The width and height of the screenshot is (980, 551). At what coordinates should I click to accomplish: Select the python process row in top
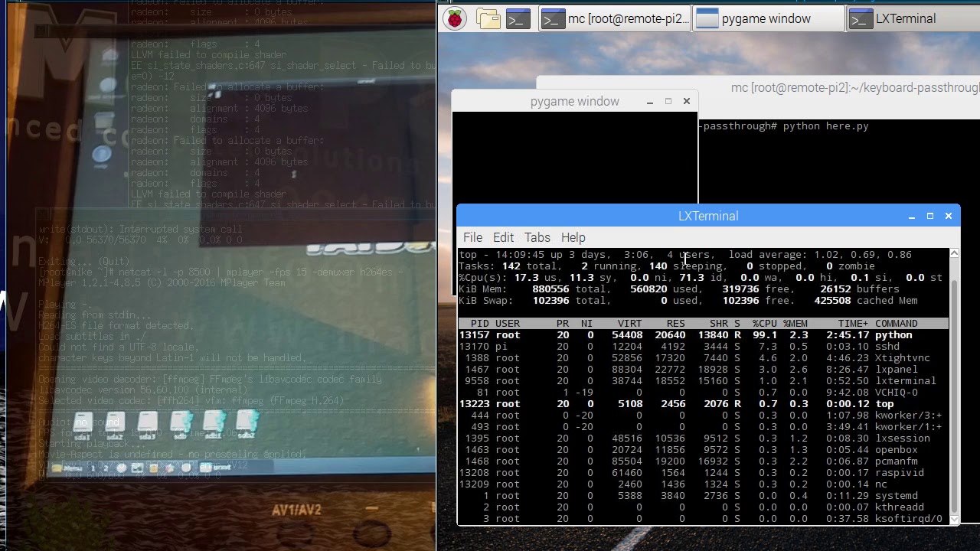point(704,334)
